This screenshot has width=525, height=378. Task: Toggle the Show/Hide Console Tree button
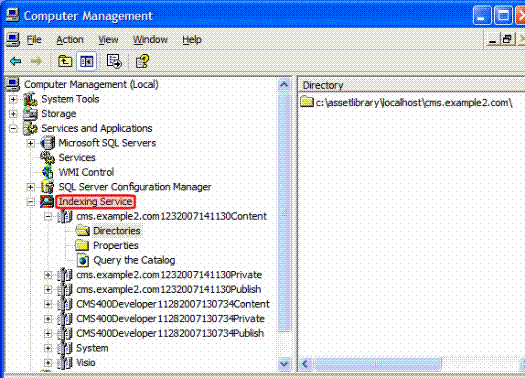[x=86, y=61]
